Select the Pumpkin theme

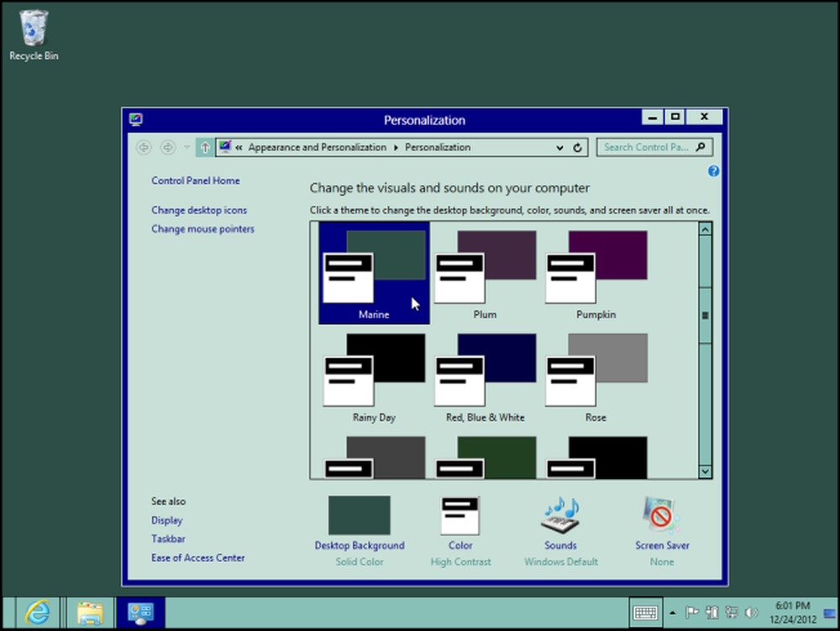(596, 273)
